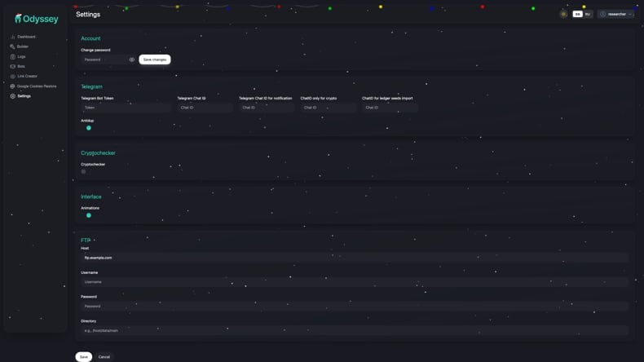The height and width of the screenshot is (362, 644).
Task: Click the Telegram Bot Token field
Action: point(126,108)
